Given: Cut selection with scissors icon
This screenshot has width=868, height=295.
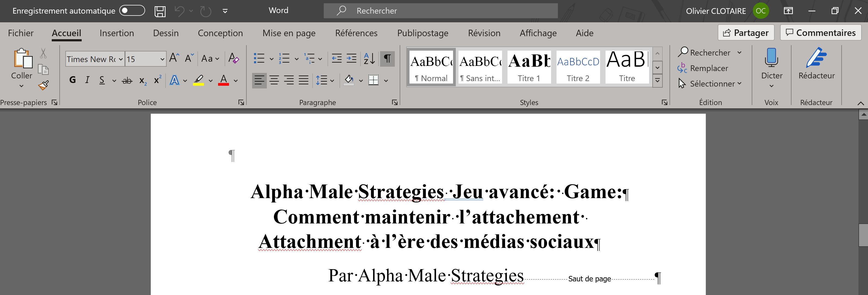Looking at the screenshot, I should (43, 53).
